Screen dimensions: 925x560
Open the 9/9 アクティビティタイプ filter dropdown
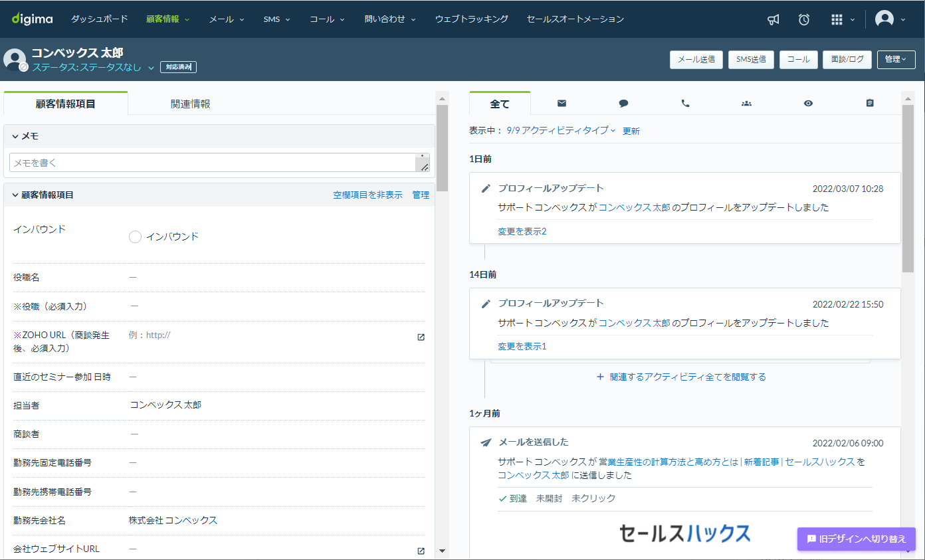click(x=561, y=131)
